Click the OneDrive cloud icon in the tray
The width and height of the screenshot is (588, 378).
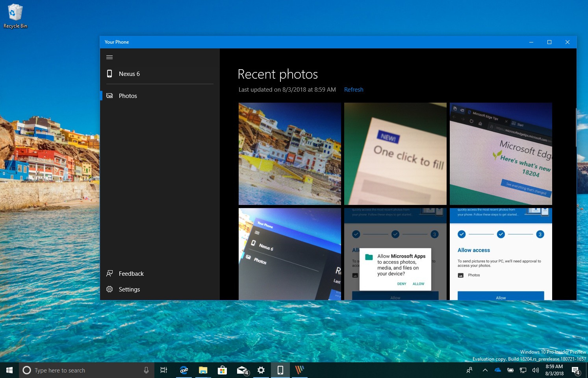pos(497,370)
